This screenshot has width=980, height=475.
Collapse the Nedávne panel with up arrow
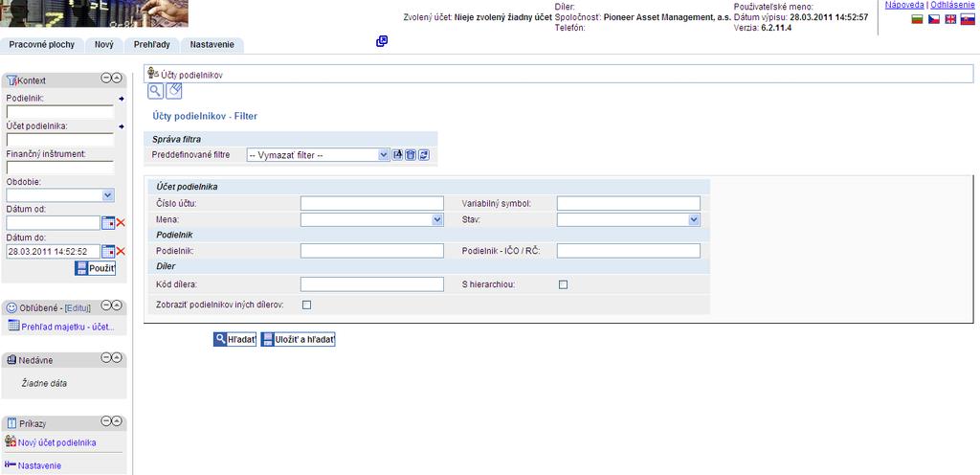pyautogui.click(x=116, y=357)
